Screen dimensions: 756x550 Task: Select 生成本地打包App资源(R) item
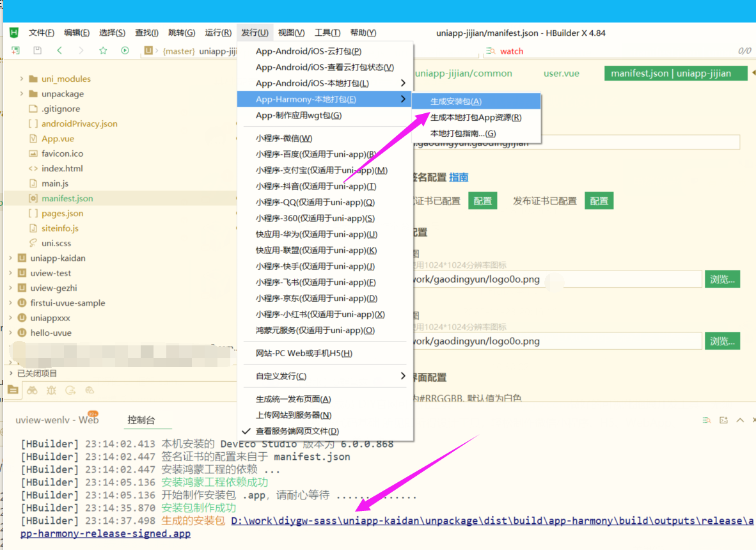pyautogui.click(x=476, y=117)
